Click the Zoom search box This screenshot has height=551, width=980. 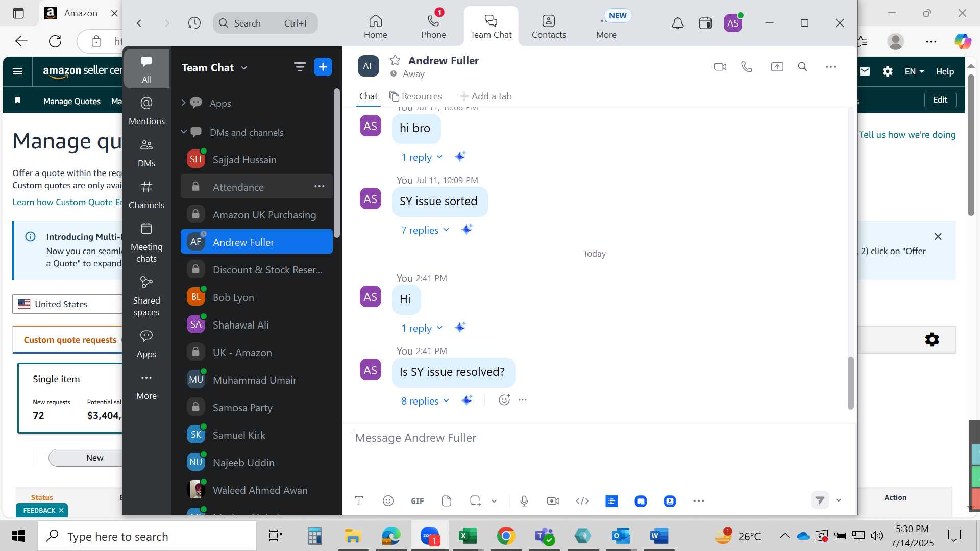[265, 23]
